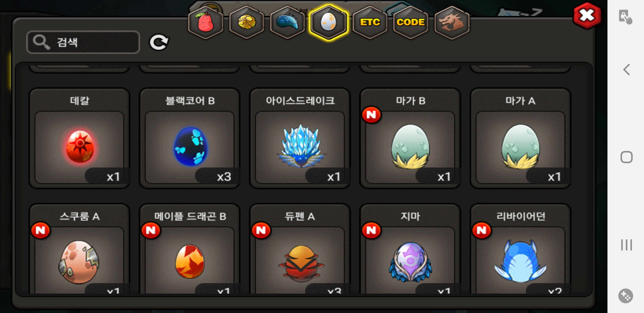Screen dimensions: 644x313
Task: Select the 메이플 드래곤 B egg
Action: tap(190, 249)
